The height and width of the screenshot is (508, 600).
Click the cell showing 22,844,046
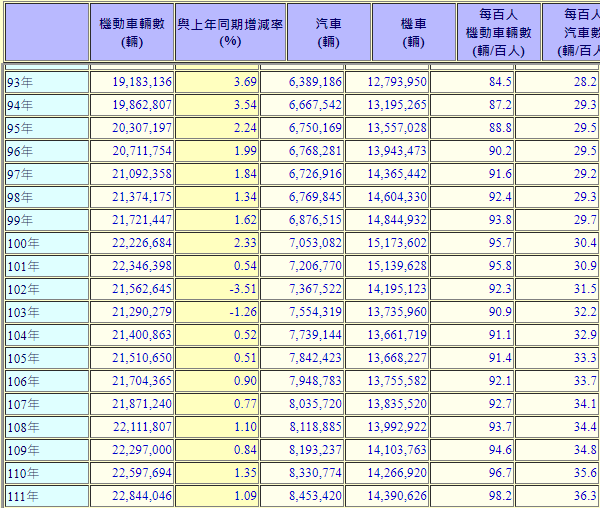132,496
